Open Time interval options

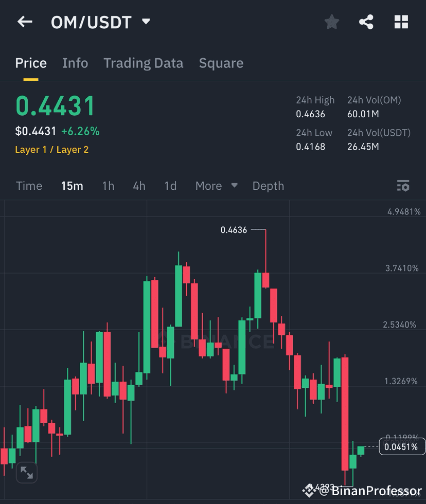tap(29, 186)
